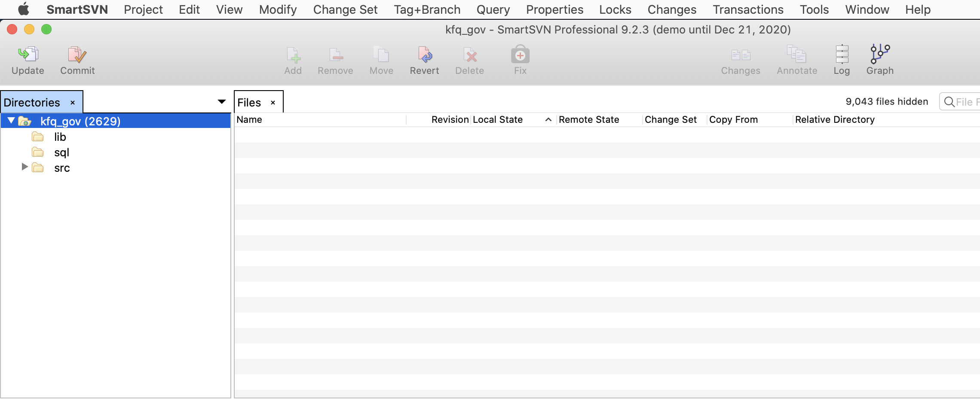Select the sql directory row
Screen dimensions: 980x401
pos(116,152)
